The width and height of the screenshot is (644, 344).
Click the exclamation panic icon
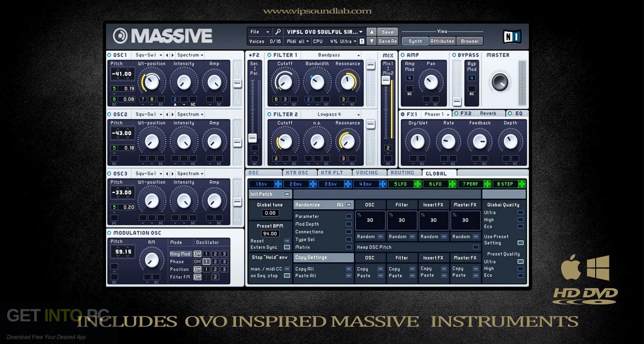361,41
